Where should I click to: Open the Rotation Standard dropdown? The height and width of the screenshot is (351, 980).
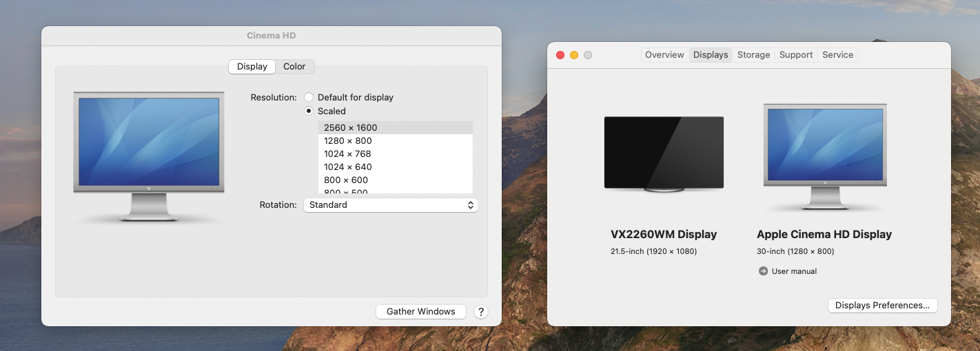click(x=390, y=205)
